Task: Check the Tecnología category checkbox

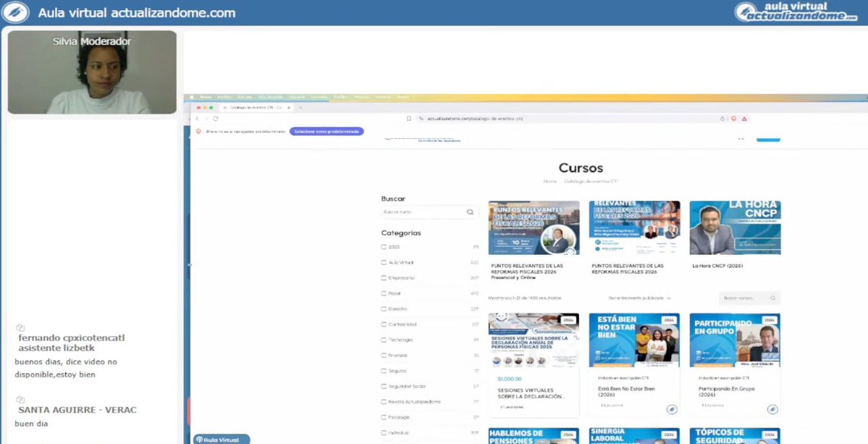Action: (x=384, y=340)
